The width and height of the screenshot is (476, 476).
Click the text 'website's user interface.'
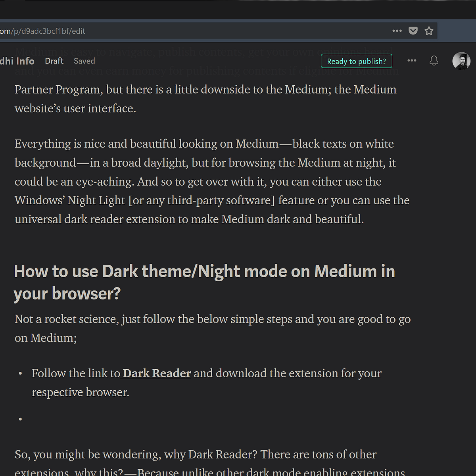tap(75, 108)
